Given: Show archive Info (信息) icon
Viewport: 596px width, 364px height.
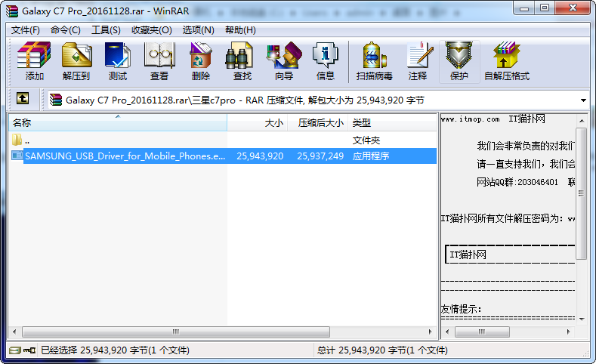Looking at the screenshot, I should pyautogui.click(x=326, y=55).
